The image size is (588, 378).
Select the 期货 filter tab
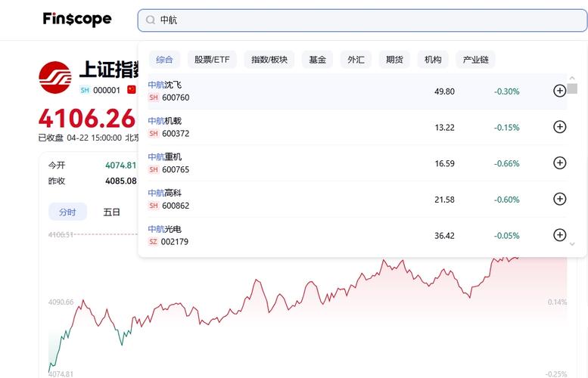point(394,60)
